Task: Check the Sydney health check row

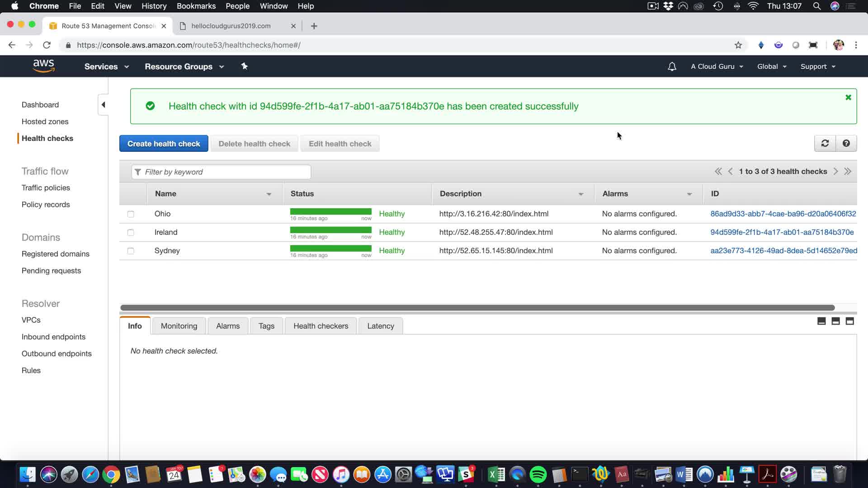Action: (x=131, y=251)
